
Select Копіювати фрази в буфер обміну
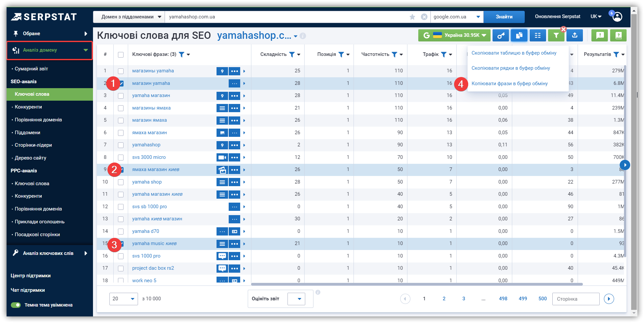(x=510, y=84)
